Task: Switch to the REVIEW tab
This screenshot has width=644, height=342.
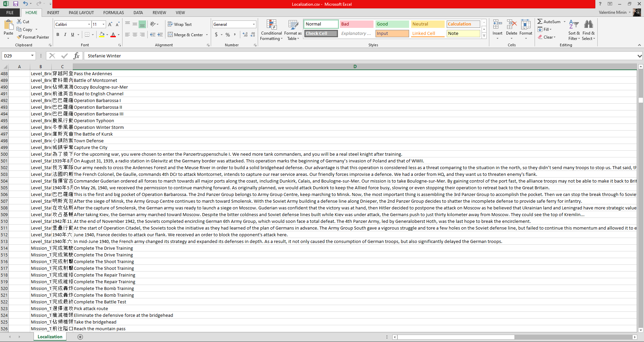Action: 159,12
